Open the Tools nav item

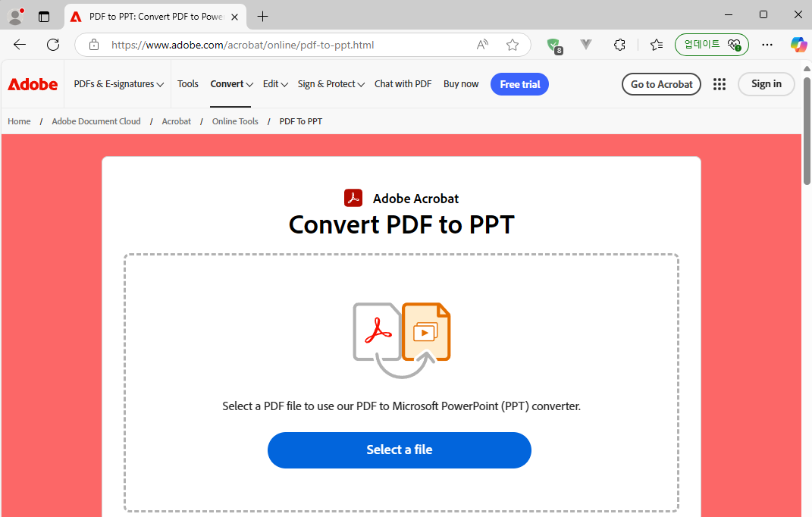(187, 84)
